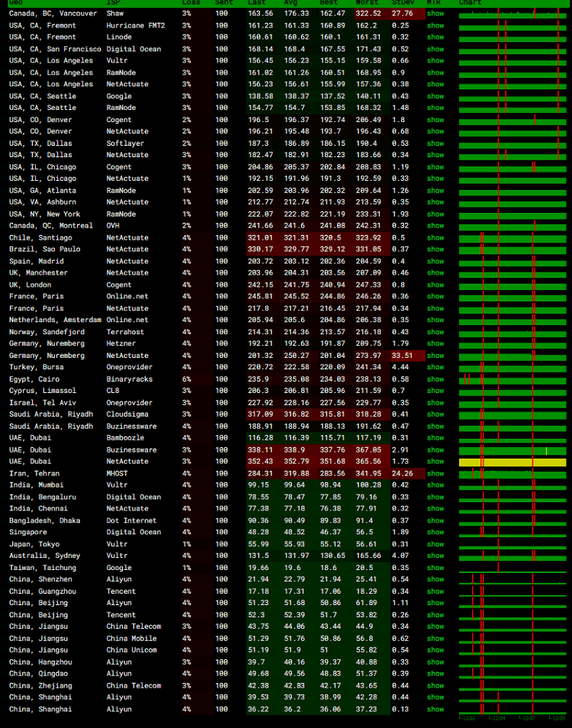Click the 'Netherlands, Amsterdam' geo cell

(x=55, y=321)
